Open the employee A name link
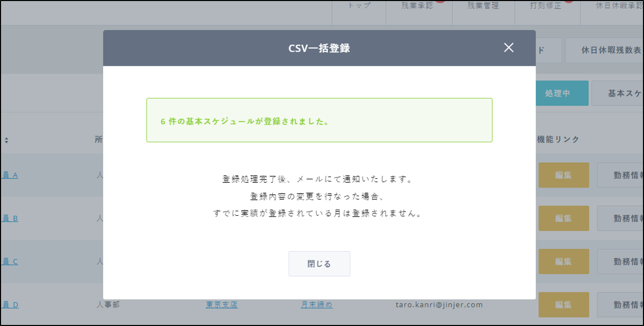The image size is (644, 326). click(x=10, y=175)
